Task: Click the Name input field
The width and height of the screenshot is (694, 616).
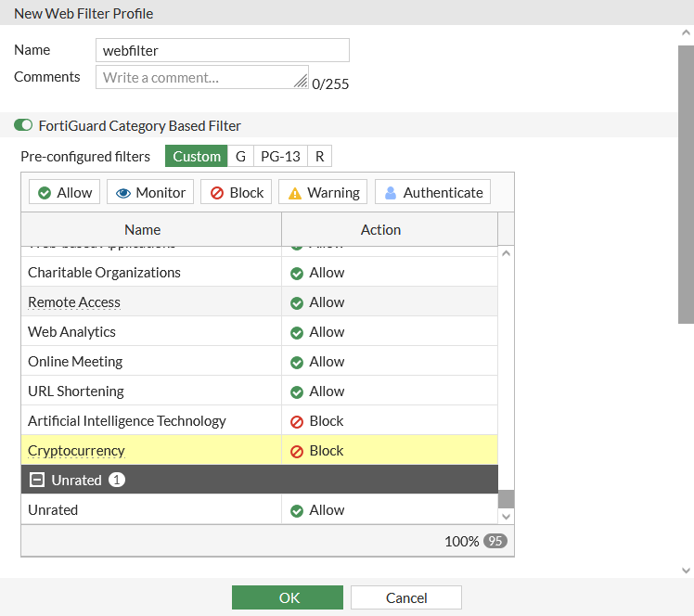Action: pyautogui.click(x=223, y=50)
